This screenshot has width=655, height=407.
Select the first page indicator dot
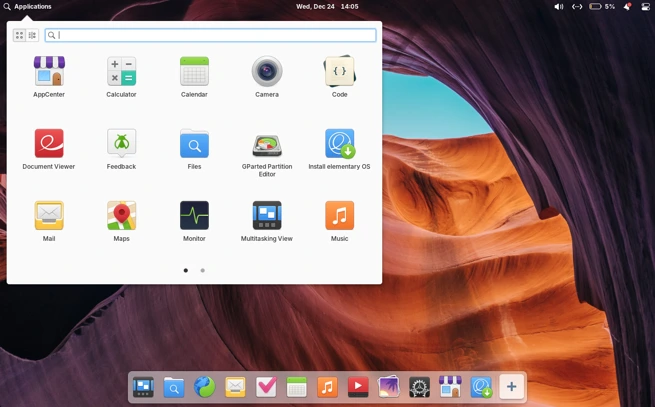186,270
